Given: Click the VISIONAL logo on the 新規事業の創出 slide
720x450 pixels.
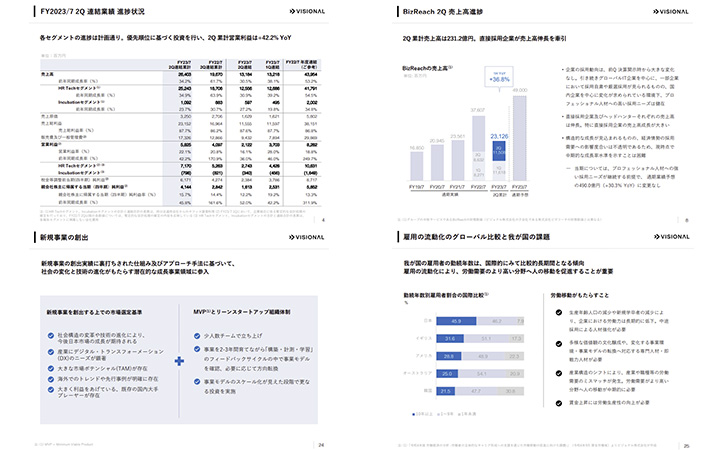Looking at the screenshot, I should [306, 237].
